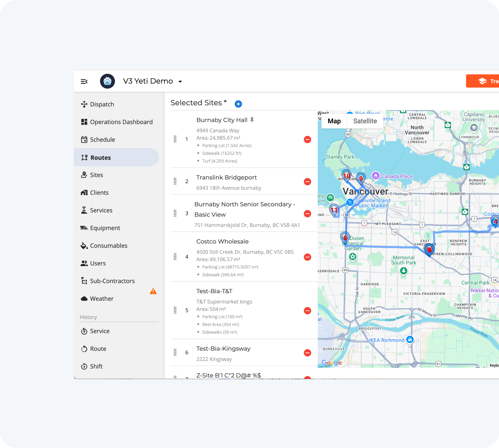Click address 6943 18th Avenue burnaby

coord(229,188)
